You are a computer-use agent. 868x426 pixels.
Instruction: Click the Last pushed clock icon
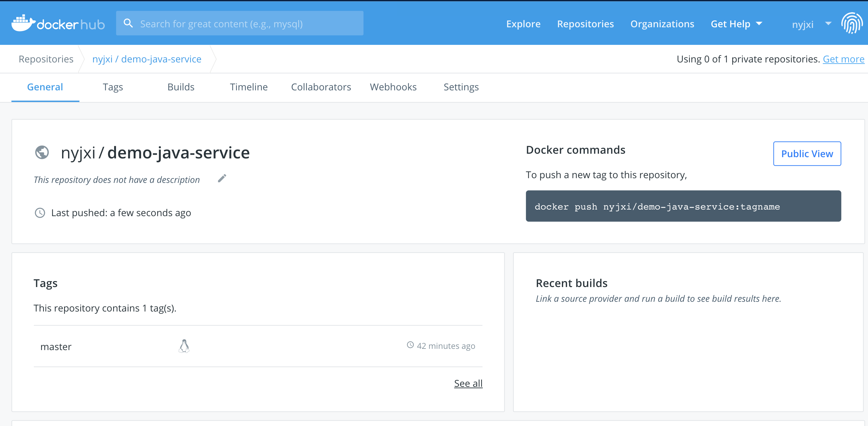pos(40,213)
